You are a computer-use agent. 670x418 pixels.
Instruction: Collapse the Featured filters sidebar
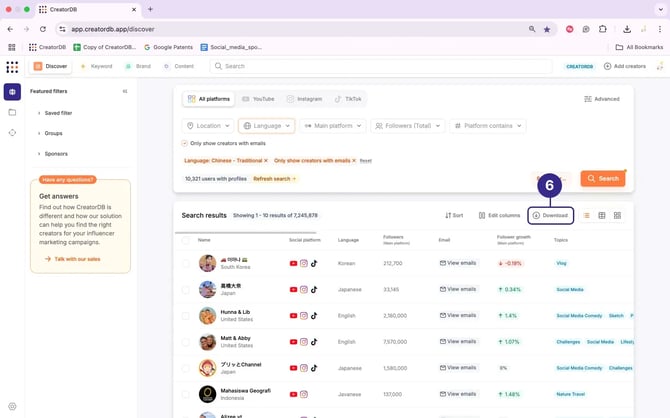click(125, 91)
